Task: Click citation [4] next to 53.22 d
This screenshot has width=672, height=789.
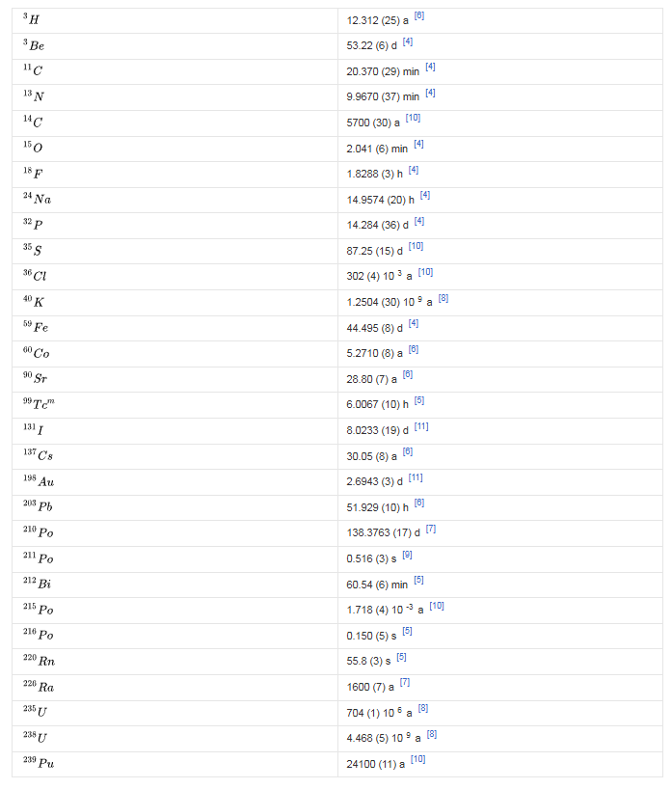Action: (x=408, y=42)
